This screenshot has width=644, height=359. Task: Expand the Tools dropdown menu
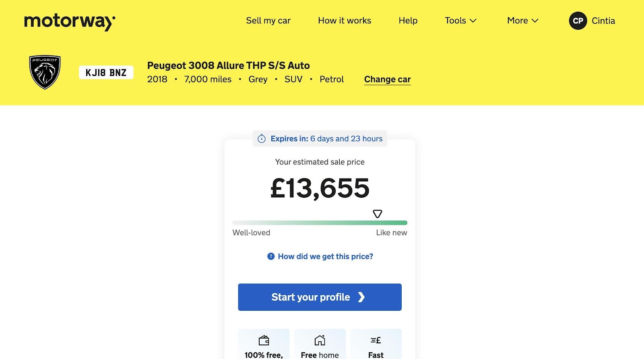click(x=460, y=21)
